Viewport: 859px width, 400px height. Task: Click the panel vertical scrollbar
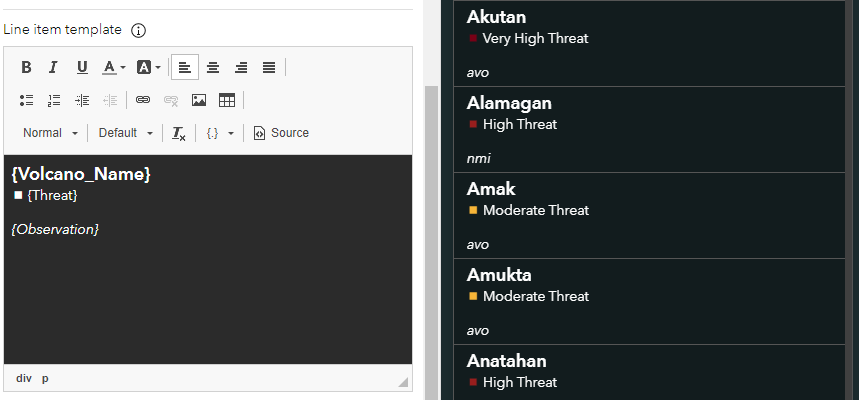432,242
